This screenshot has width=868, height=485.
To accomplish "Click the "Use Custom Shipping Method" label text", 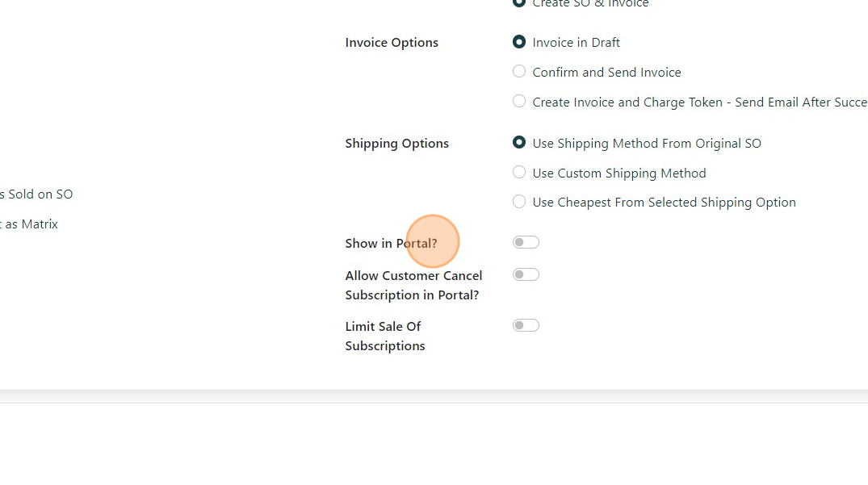I will tap(619, 174).
